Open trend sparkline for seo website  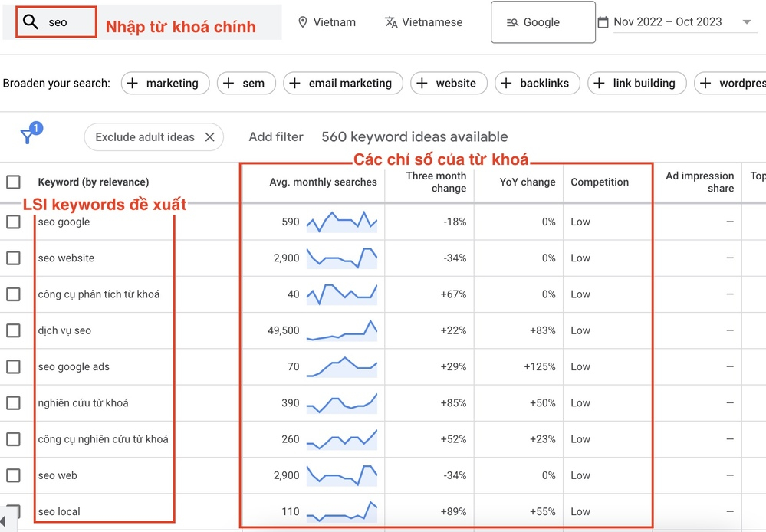(x=342, y=258)
